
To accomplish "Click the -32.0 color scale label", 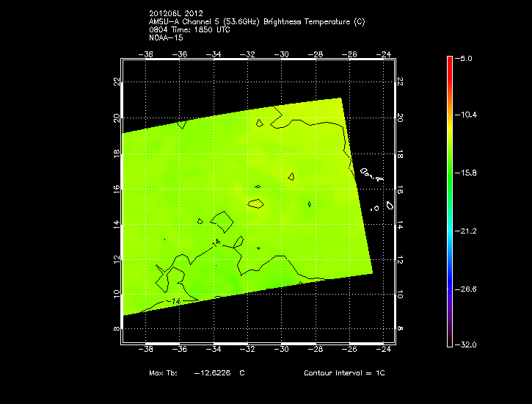I will [x=468, y=345].
